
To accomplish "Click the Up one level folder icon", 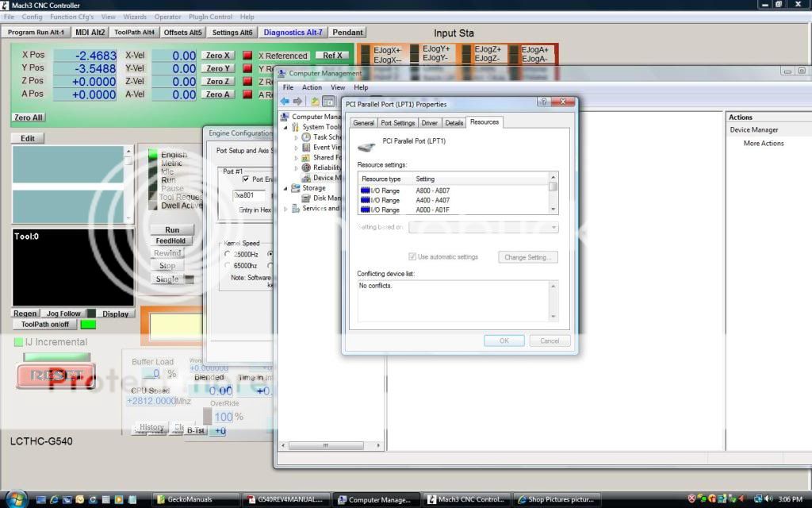I will pyautogui.click(x=315, y=101).
